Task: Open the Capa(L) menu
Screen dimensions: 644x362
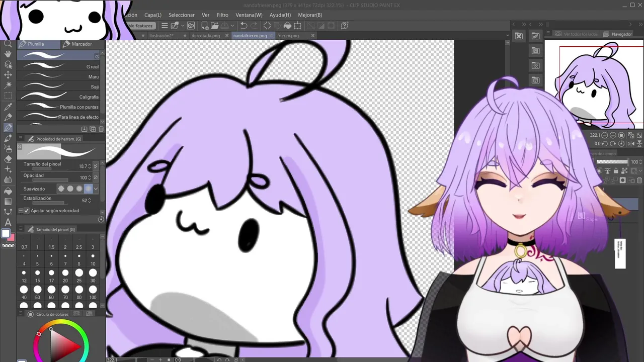Action: coord(153,15)
